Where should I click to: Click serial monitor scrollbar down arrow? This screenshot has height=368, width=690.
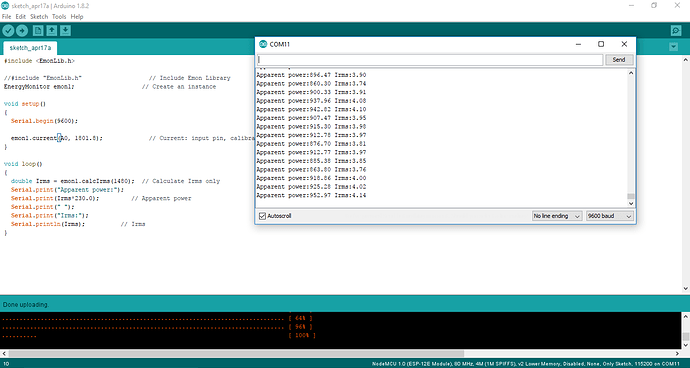point(631,203)
